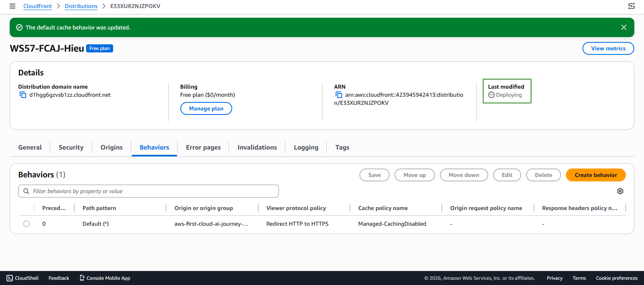Select the Behaviors tab

(x=154, y=148)
